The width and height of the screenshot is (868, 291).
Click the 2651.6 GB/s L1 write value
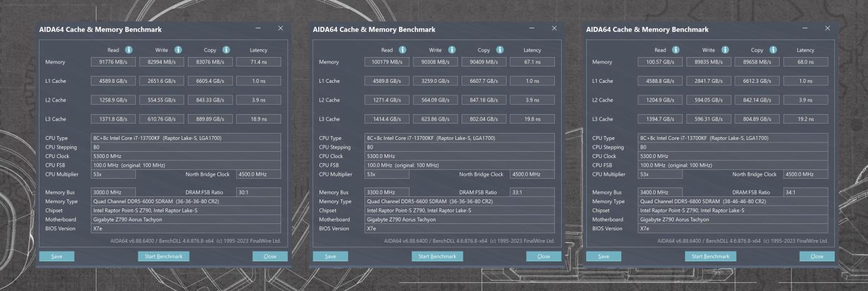coord(162,81)
